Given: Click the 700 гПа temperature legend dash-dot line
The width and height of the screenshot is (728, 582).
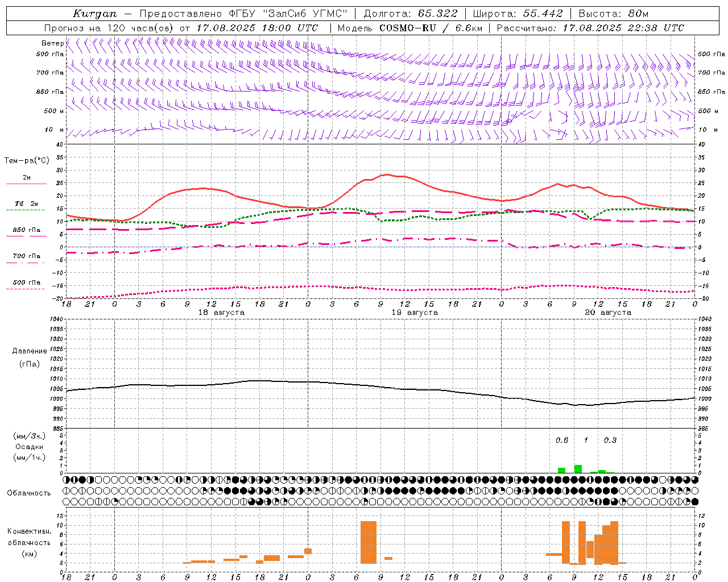Looking at the screenshot, I should [x=26, y=263].
